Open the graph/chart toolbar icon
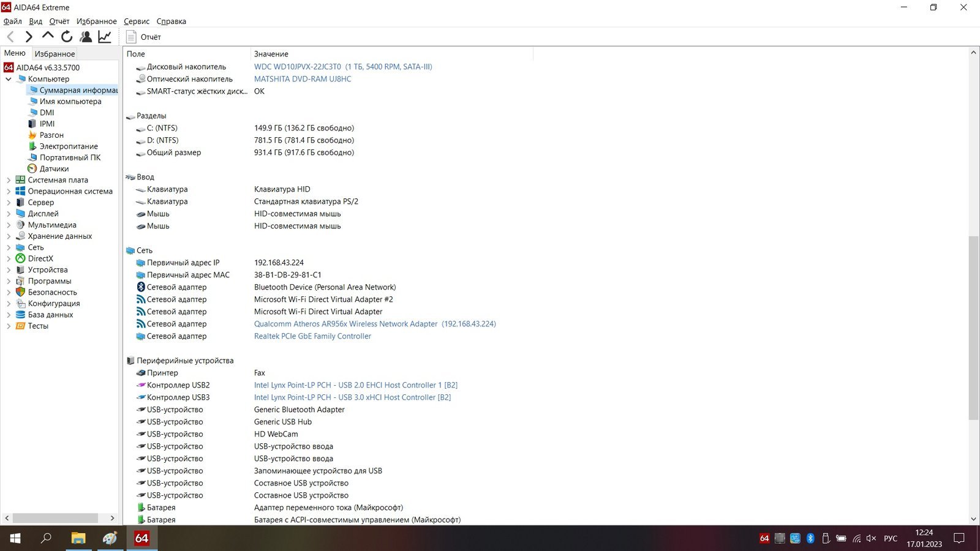The height and width of the screenshot is (551, 980). coord(105,37)
